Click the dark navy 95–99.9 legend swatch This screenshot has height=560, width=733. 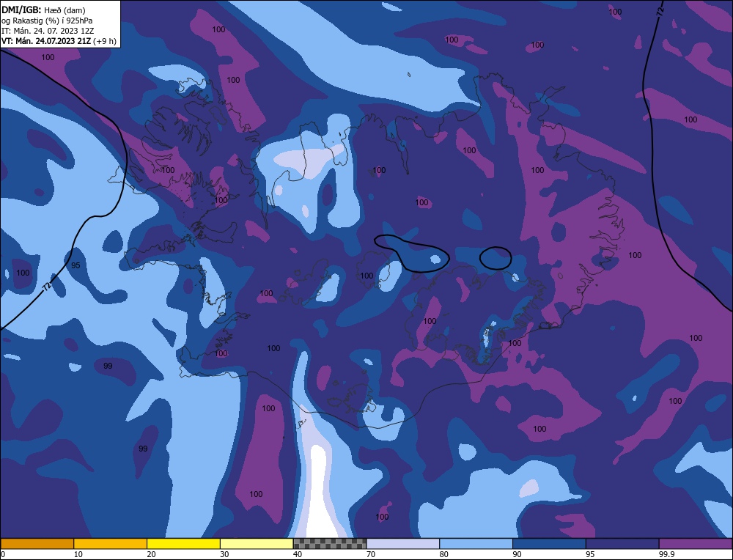point(622,544)
